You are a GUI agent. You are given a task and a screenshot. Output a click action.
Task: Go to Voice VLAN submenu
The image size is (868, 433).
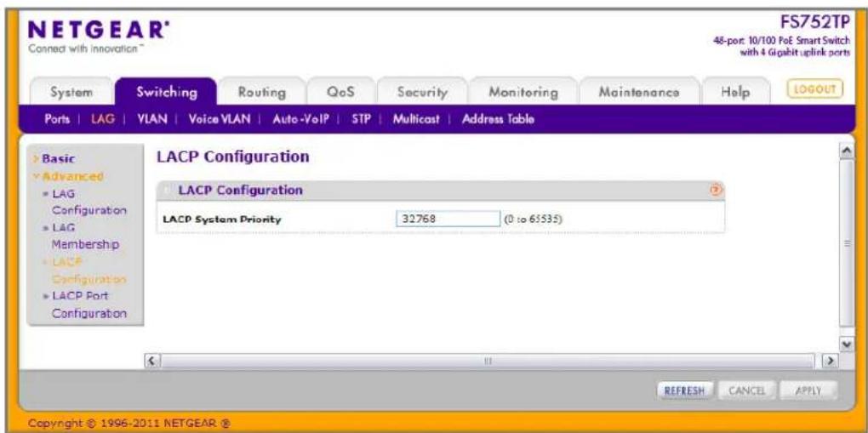(220, 119)
